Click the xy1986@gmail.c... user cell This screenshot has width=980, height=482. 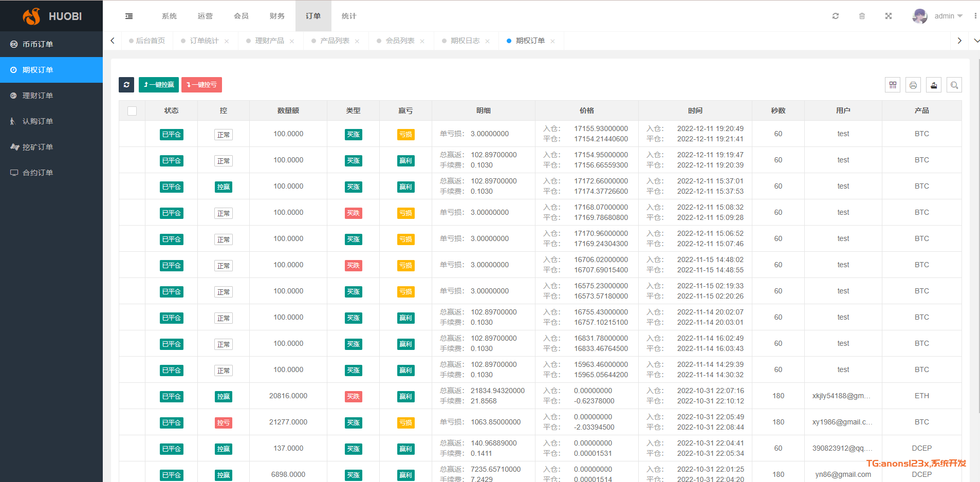842,422
